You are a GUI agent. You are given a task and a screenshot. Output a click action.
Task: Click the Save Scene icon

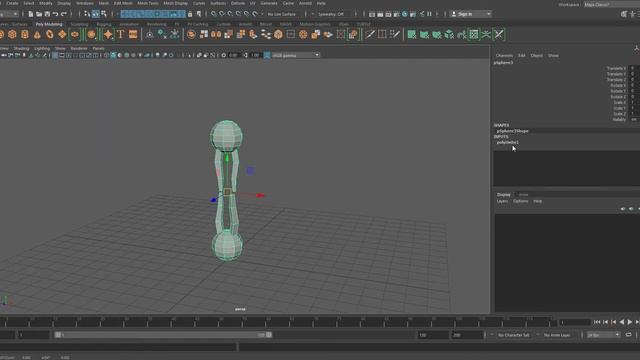click(47, 14)
